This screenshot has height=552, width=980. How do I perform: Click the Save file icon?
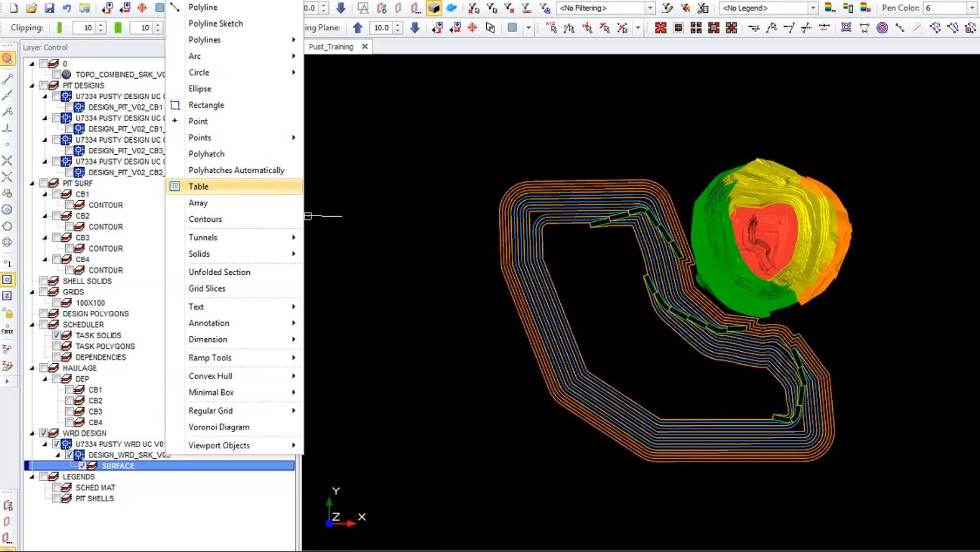(49, 8)
